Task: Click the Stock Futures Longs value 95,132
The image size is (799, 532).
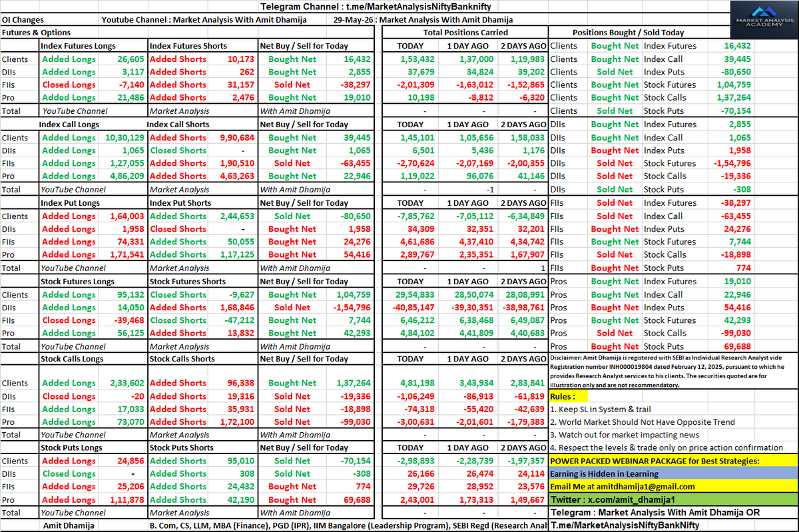Action: [x=129, y=295]
